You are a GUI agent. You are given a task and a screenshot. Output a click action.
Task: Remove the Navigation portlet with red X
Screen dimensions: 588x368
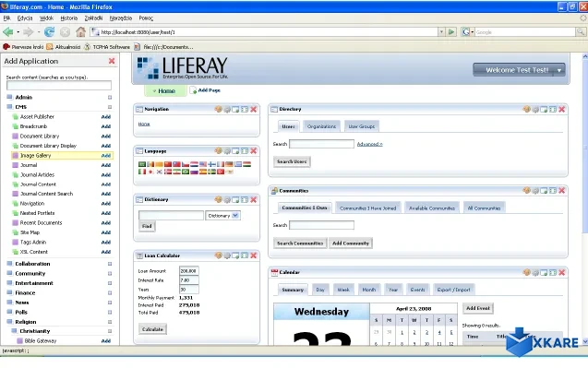[x=254, y=109]
